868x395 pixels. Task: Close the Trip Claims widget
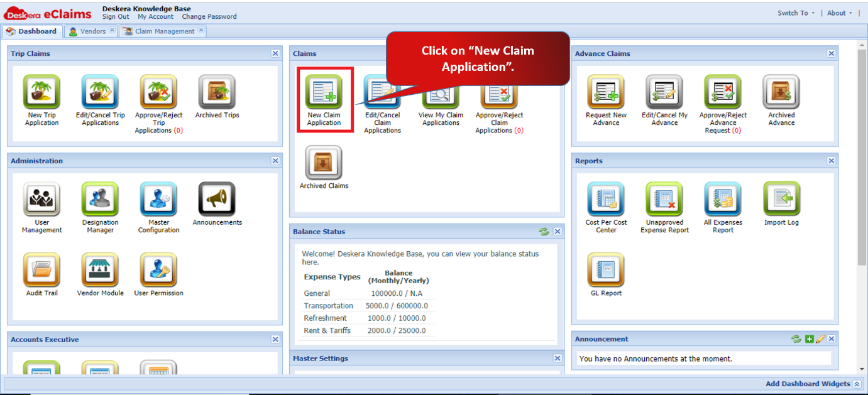tap(275, 53)
